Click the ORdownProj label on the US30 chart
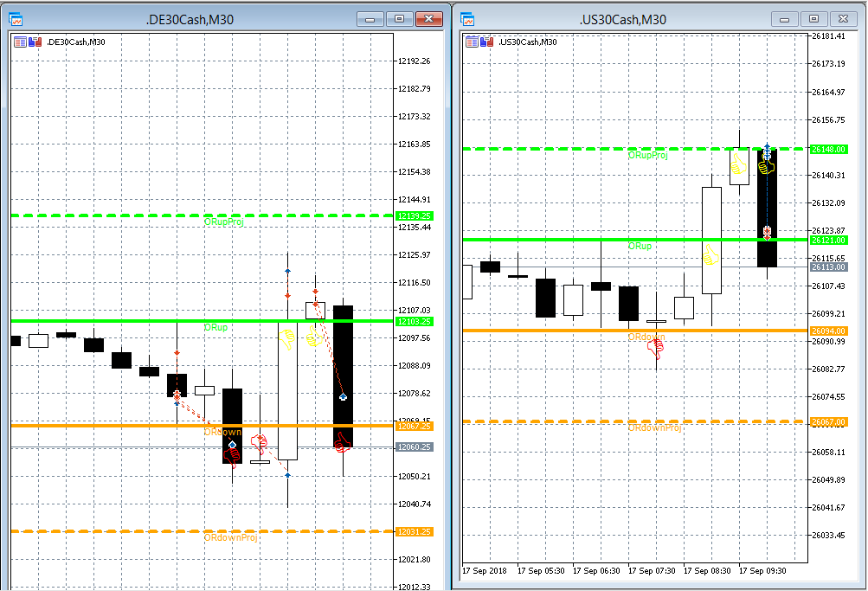The width and height of the screenshot is (868, 591). click(654, 427)
